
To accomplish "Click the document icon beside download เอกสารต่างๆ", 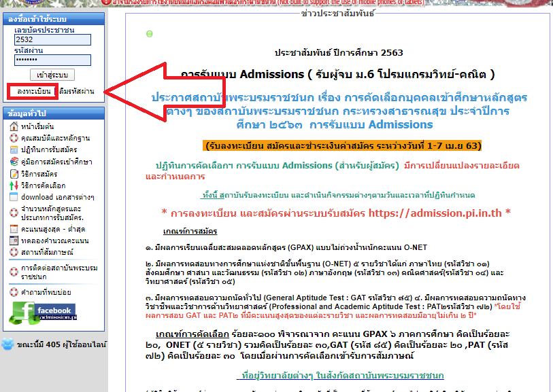I will (x=14, y=197).
